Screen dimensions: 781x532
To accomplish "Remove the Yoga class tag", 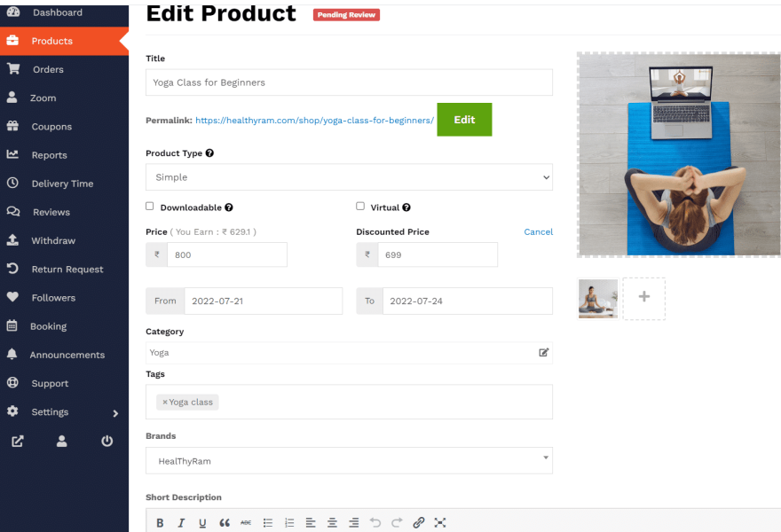I will (165, 403).
